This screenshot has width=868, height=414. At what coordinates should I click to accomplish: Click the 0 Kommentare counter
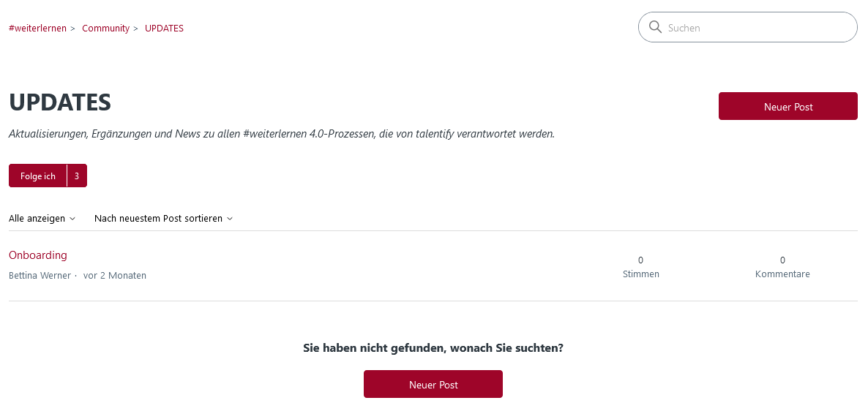782,267
